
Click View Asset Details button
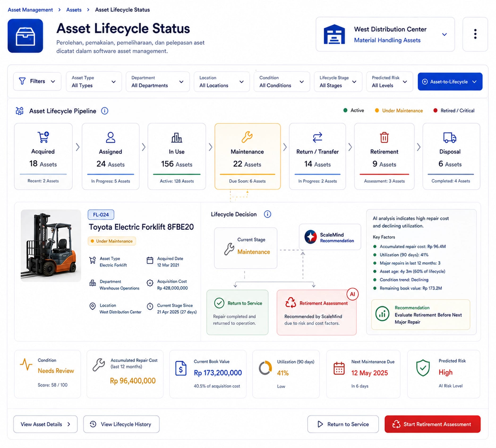pyautogui.click(x=45, y=424)
